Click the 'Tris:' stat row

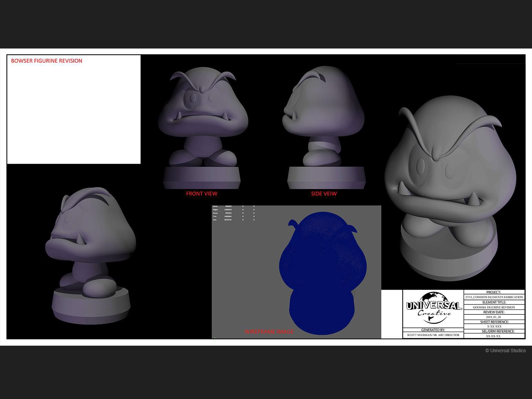[234, 216]
